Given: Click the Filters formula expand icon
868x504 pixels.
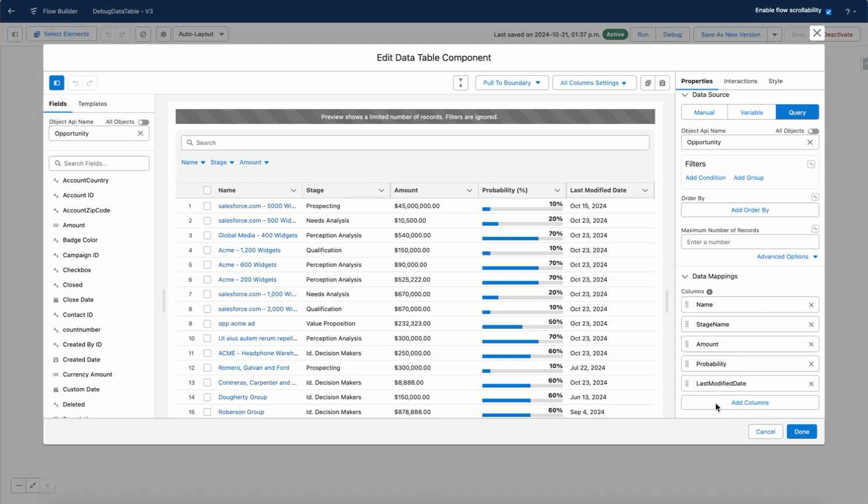Looking at the screenshot, I should tap(811, 164).
